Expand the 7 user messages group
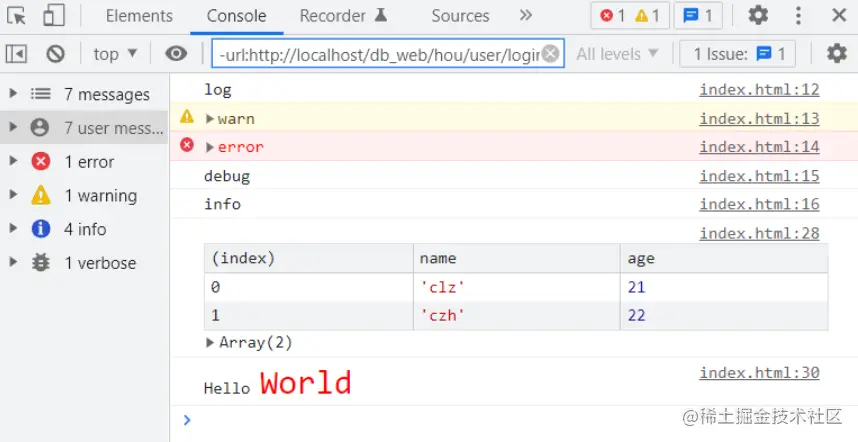Image resolution: width=858 pixels, height=442 pixels. (13, 127)
